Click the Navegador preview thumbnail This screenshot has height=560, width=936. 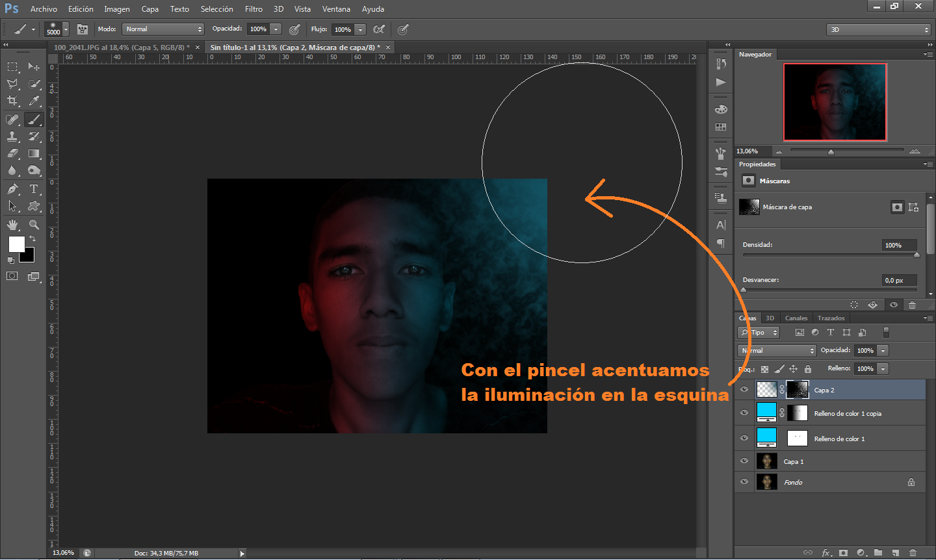pyautogui.click(x=835, y=102)
